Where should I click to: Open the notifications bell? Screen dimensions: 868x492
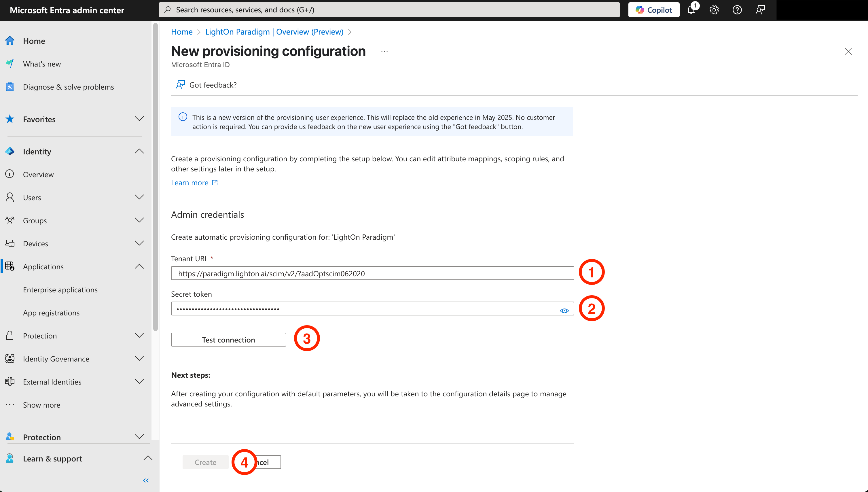[691, 10]
